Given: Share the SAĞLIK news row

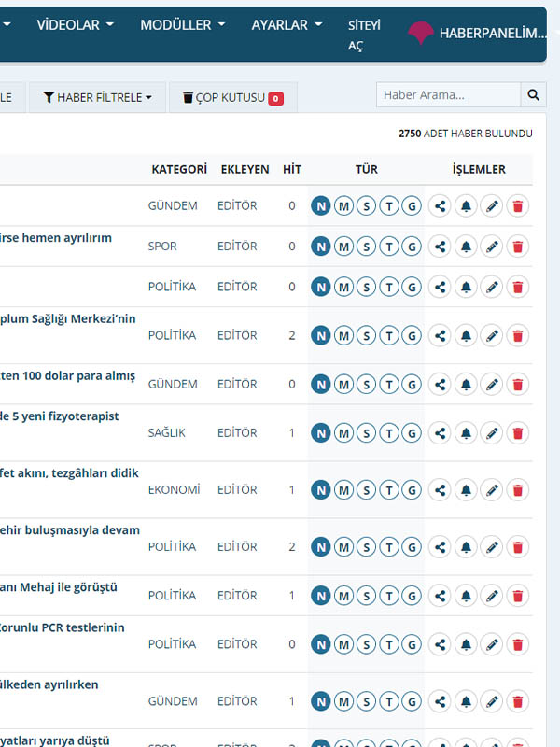Looking at the screenshot, I should click(440, 432).
